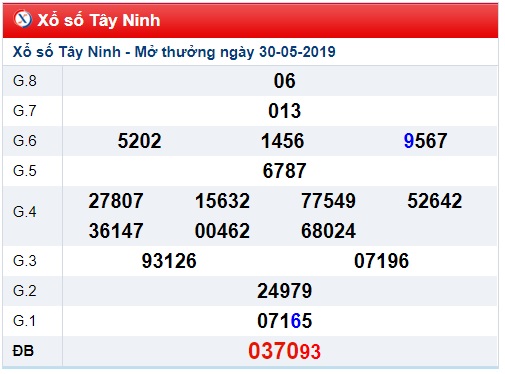Select G.4 number 77549
The height and width of the screenshot is (374, 505).
point(328,201)
